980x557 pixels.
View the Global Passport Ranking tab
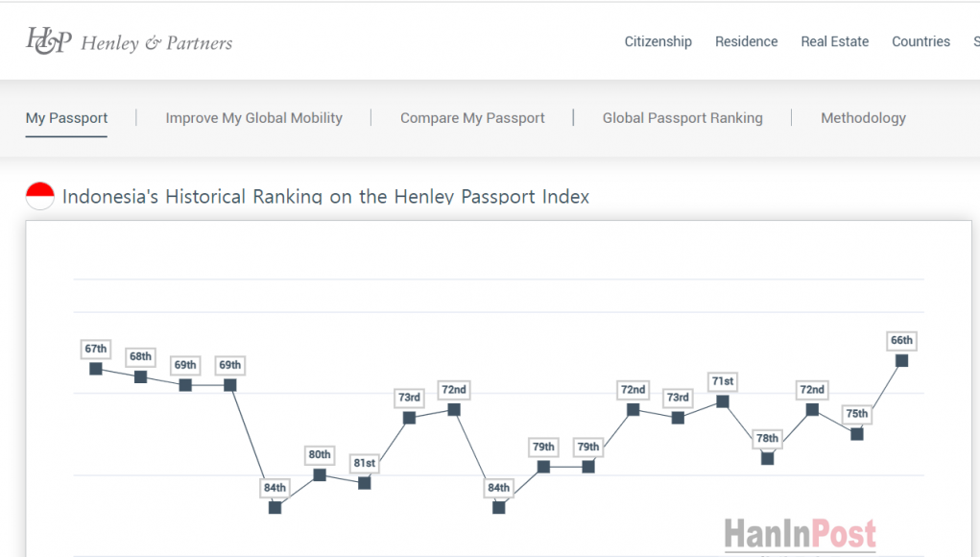[682, 118]
